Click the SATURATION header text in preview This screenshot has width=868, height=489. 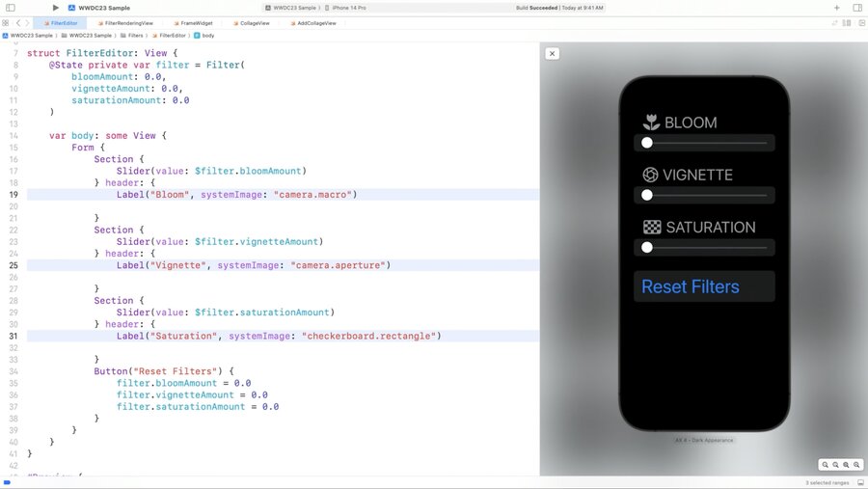pyautogui.click(x=710, y=227)
